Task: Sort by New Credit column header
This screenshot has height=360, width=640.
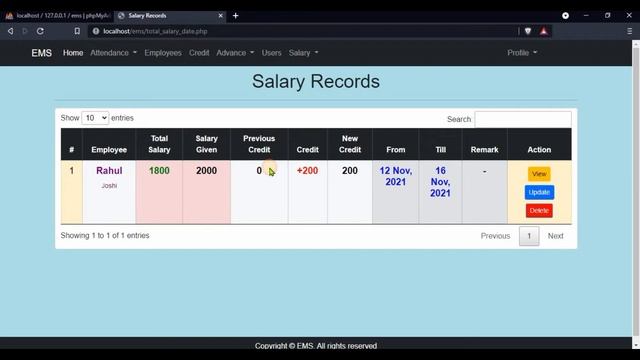Action: (x=350, y=144)
